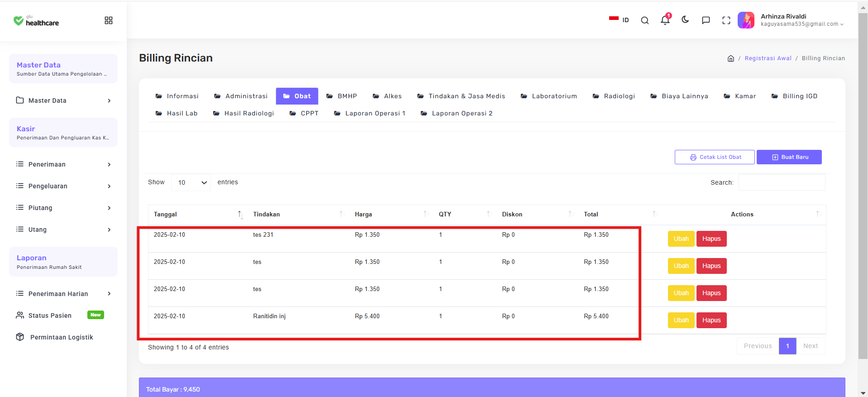Open Tindakan & Jasa Medis tab

pos(461,96)
